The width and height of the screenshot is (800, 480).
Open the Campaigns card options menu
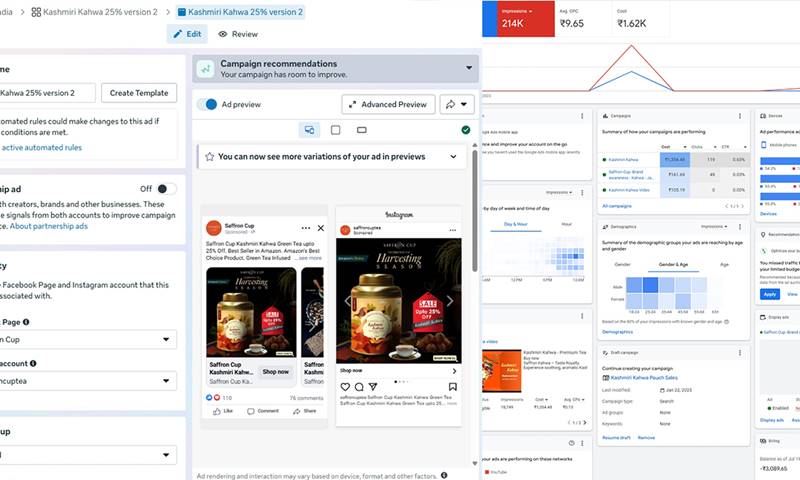click(x=740, y=116)
